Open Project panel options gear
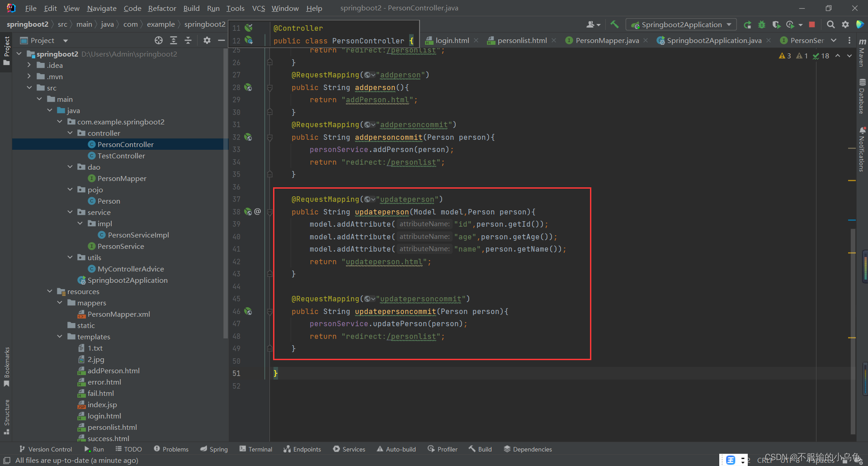Viewport: 868px width, 466px height. click(x=207, y=40)
